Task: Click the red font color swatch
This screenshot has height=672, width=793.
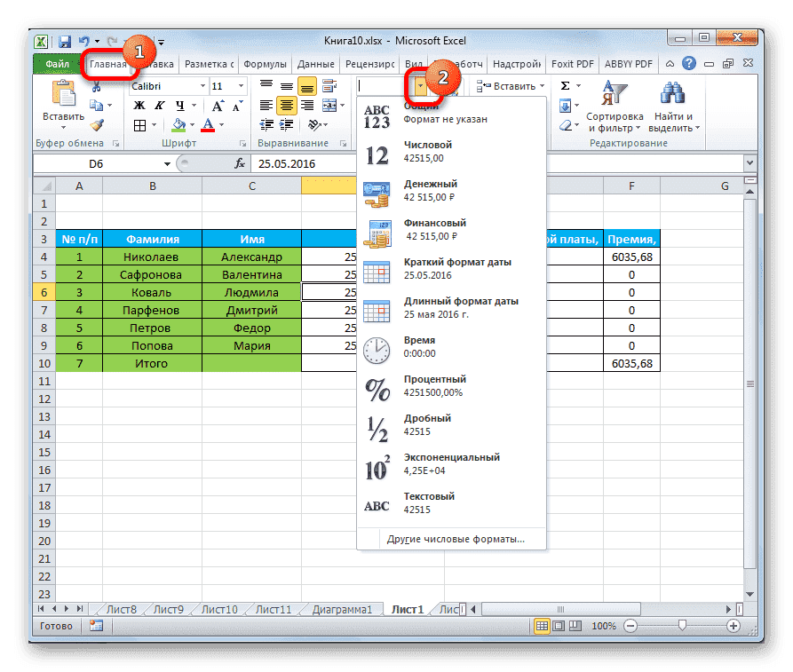Action: coord(209,126)
